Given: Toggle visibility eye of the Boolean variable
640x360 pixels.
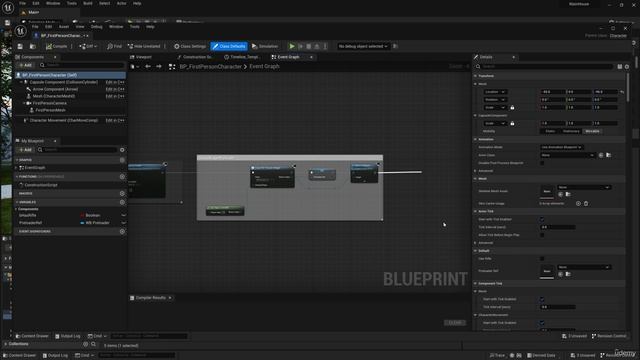Looking at the screenshot, I should 123,216.
